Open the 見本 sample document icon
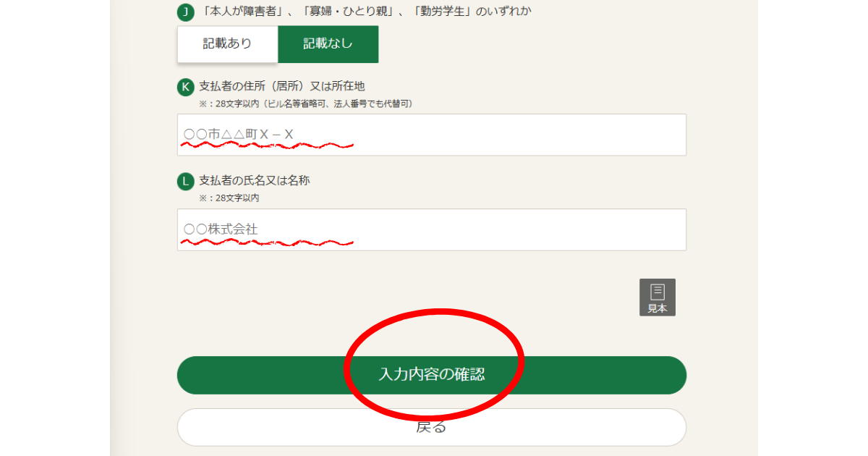The image size is (868, 456). pos(657,297)
